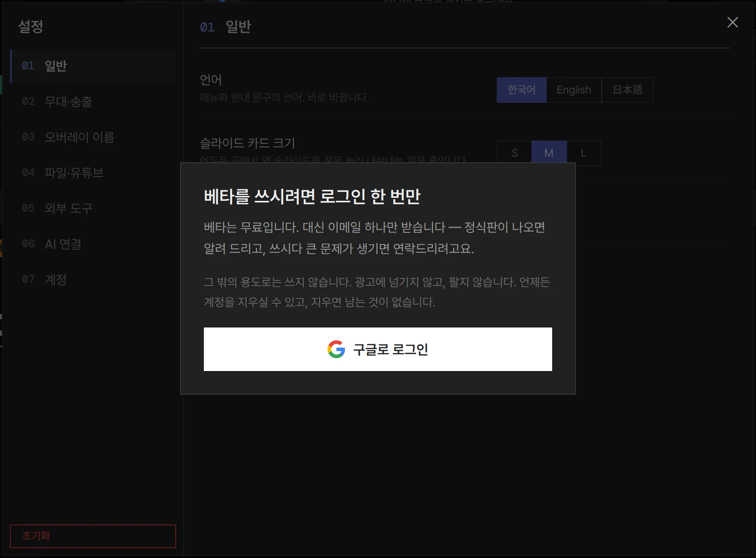Viewport: 756px width, 558px height.
Task: Open the 무대·송출 settings section
Action: [x=93, y=101]
